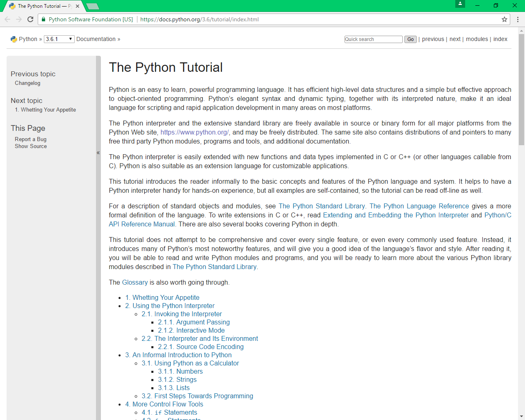Open 2.1. Invoking the Interpreter
The image size is (525, 420).
182,314
